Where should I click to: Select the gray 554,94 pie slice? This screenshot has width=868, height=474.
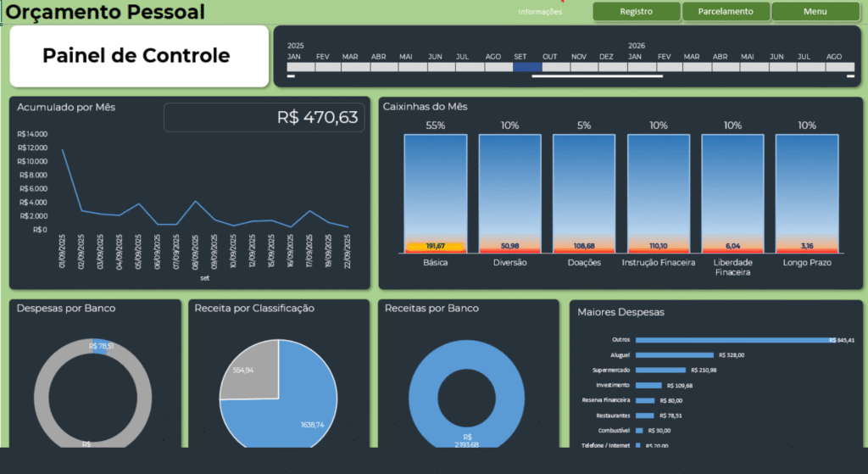click(244, 371)
